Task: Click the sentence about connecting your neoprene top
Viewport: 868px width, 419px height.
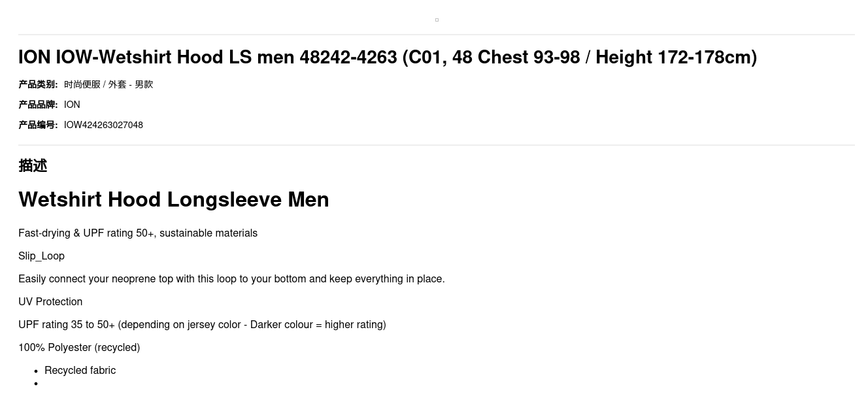Action: [x=231, y=279]
